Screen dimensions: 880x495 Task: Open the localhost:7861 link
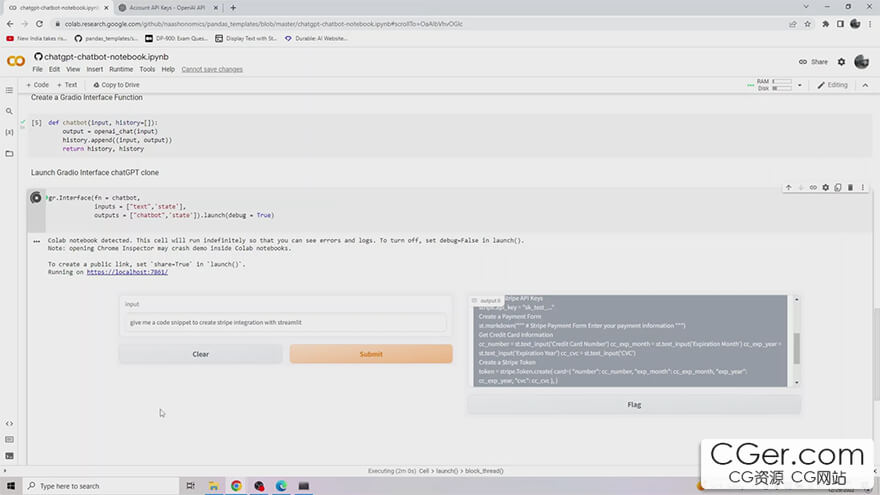[x=127, y=272]
